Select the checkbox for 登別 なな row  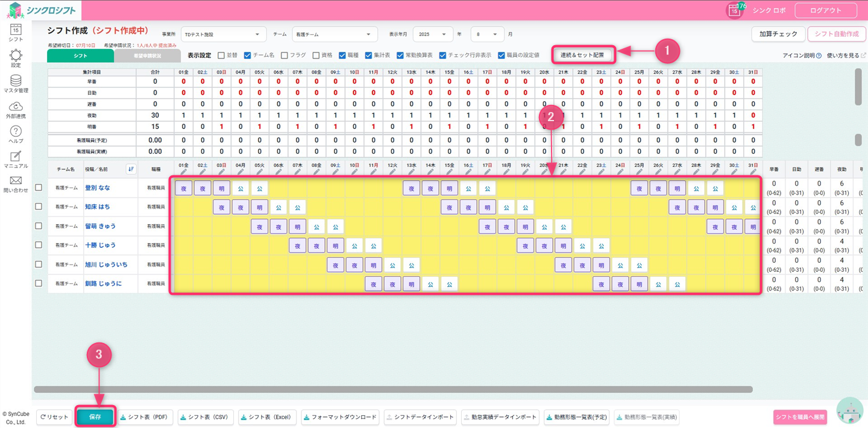[x=39, y=188]
